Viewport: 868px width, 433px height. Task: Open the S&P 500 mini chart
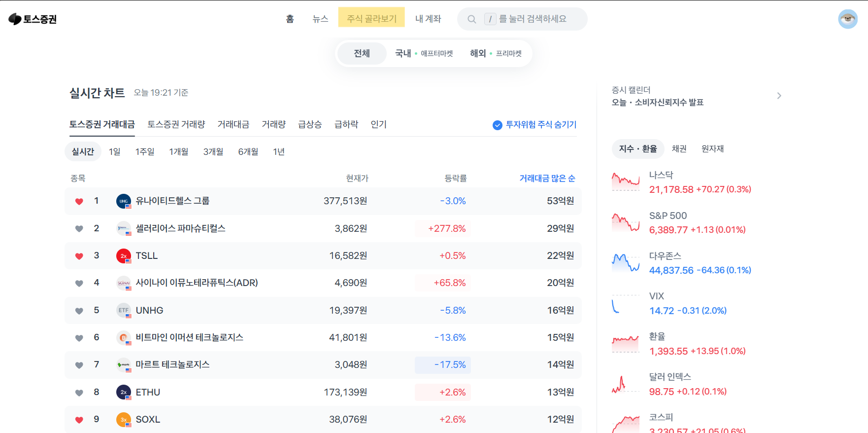point(626,222)
